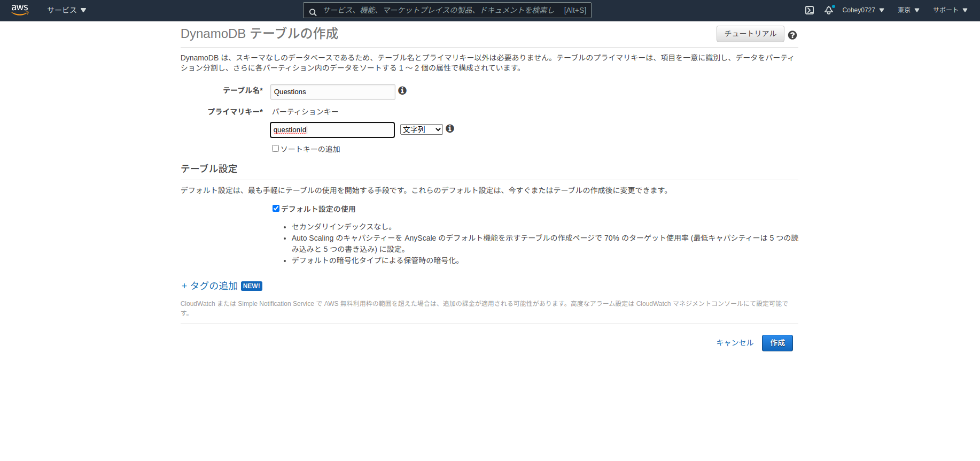Click the キャンセル link

[735, 343]
